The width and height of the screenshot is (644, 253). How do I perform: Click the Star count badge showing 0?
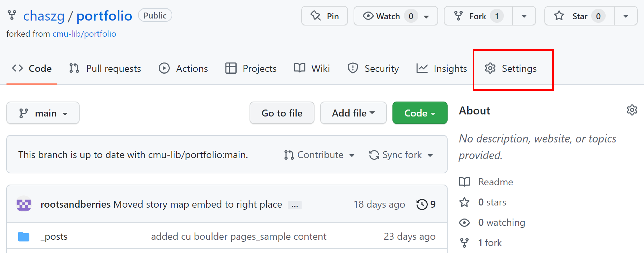pyautogui.click(x=598, y=16)
